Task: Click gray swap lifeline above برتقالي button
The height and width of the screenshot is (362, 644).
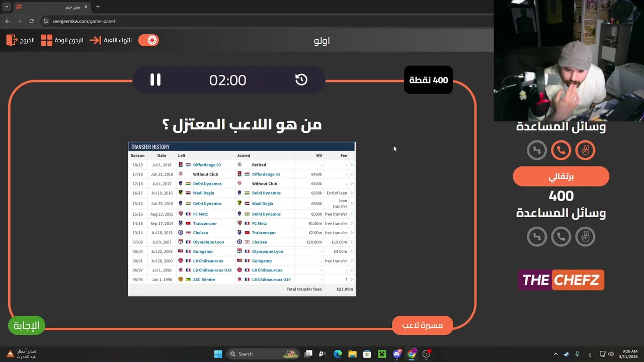Action: pyautogui.click(x=537, y=150)
